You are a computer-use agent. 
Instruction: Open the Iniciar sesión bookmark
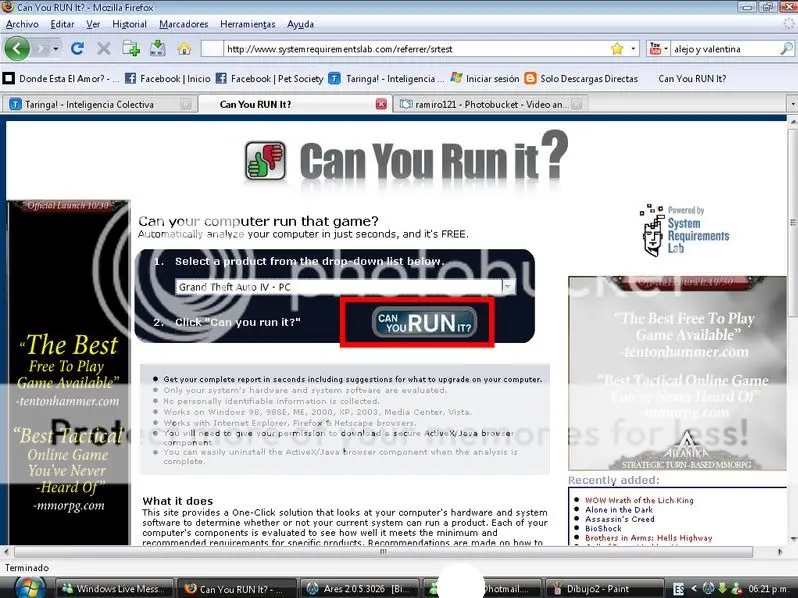485,78
